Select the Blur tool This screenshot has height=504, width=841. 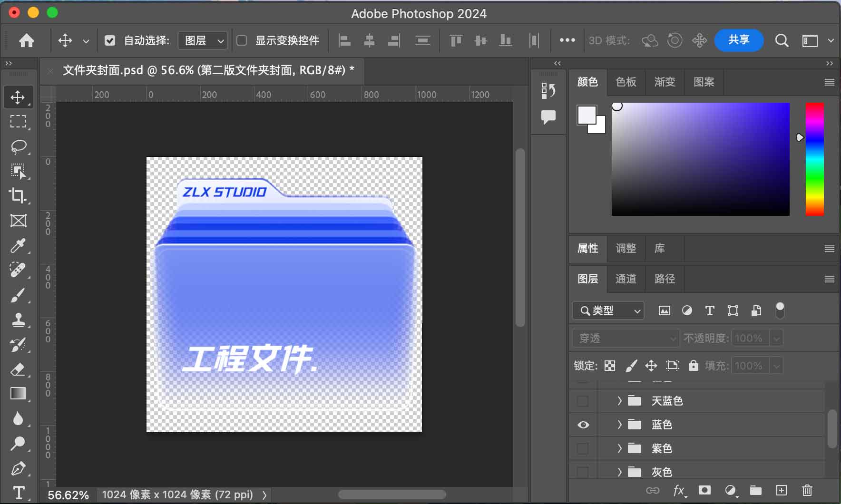pos(18,418)
